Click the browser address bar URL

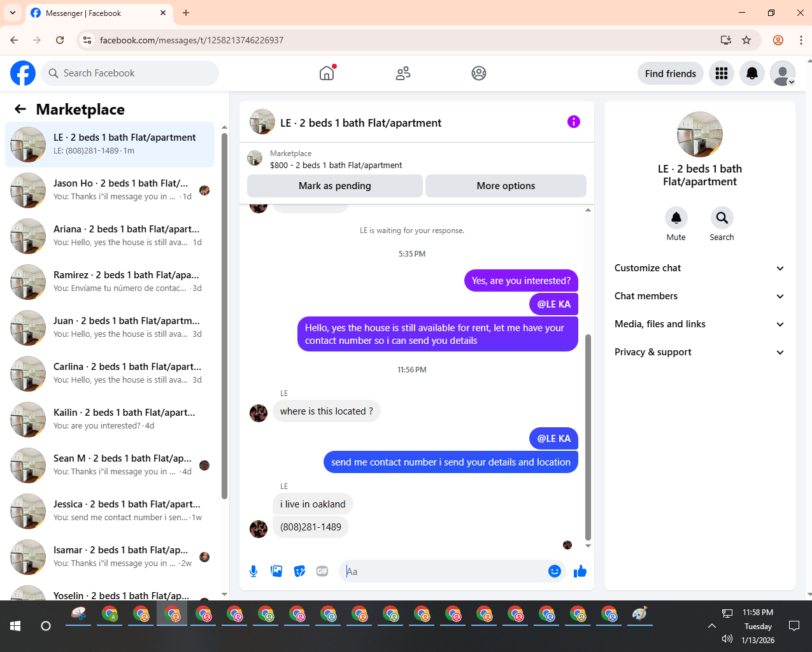pyautogui.click(x=192, y=40)
